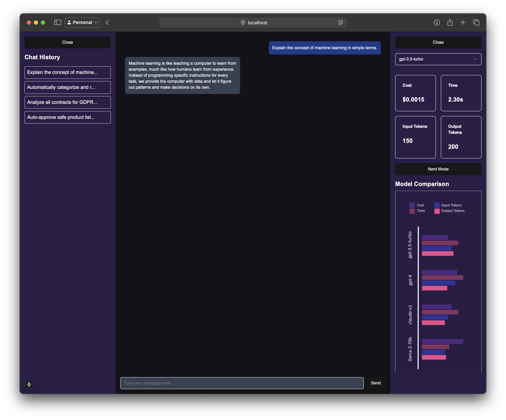The width and height of the screenshot is (506, 420).
Task: Open 'Explain the concept of machine...' chat
Action: (67, 72)
